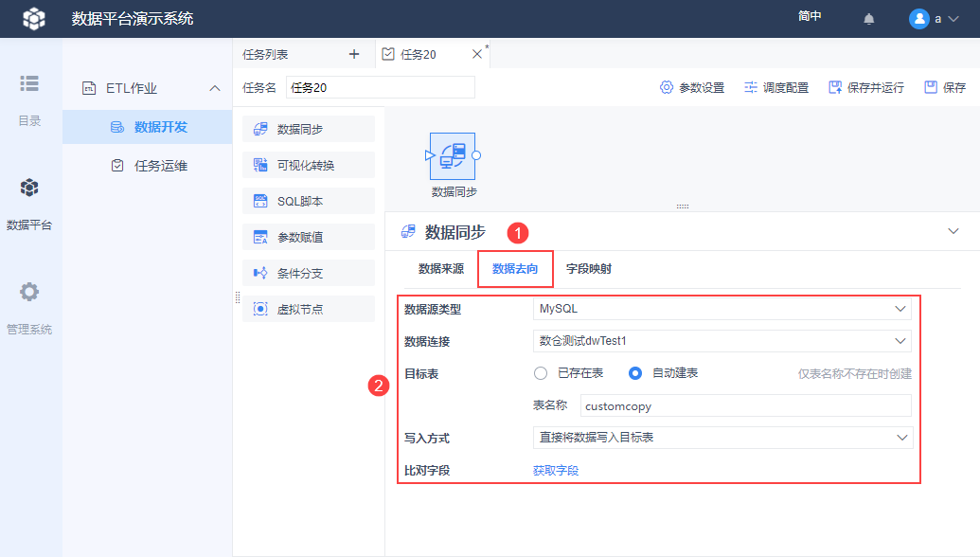Click the 数据平台演示系统 title
The width and height of the screenshot is (980, 557).
tap(133, 19)
